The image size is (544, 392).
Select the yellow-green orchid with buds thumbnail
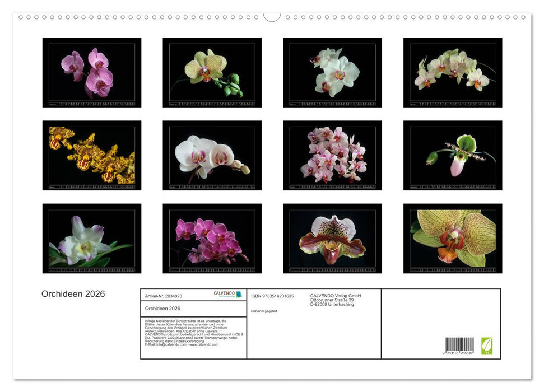pos(212,72)
